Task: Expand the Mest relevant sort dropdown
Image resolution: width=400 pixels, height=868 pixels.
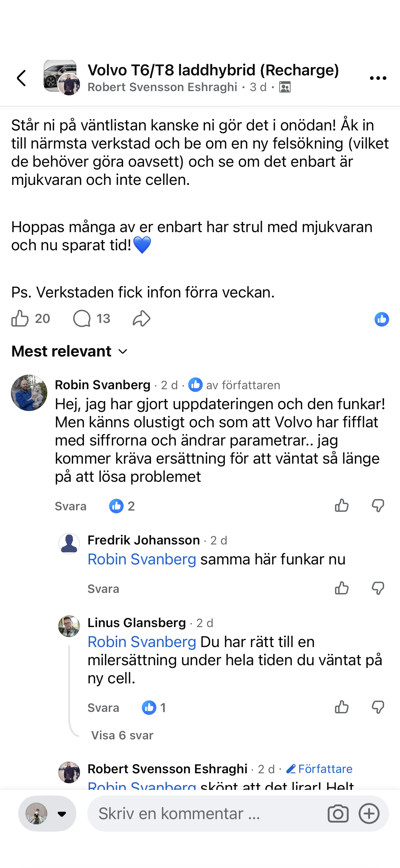Action: coord(69,351)
